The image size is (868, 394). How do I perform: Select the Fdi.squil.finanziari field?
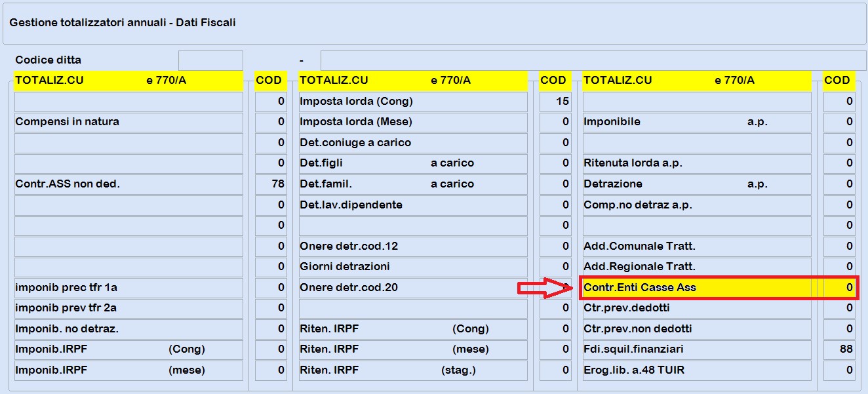(697, 349)
